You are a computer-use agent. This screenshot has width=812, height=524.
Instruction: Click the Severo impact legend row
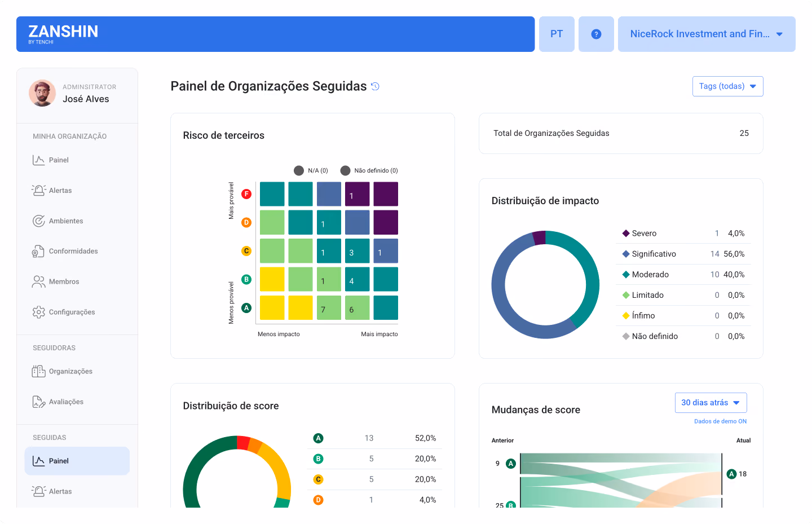683,234
